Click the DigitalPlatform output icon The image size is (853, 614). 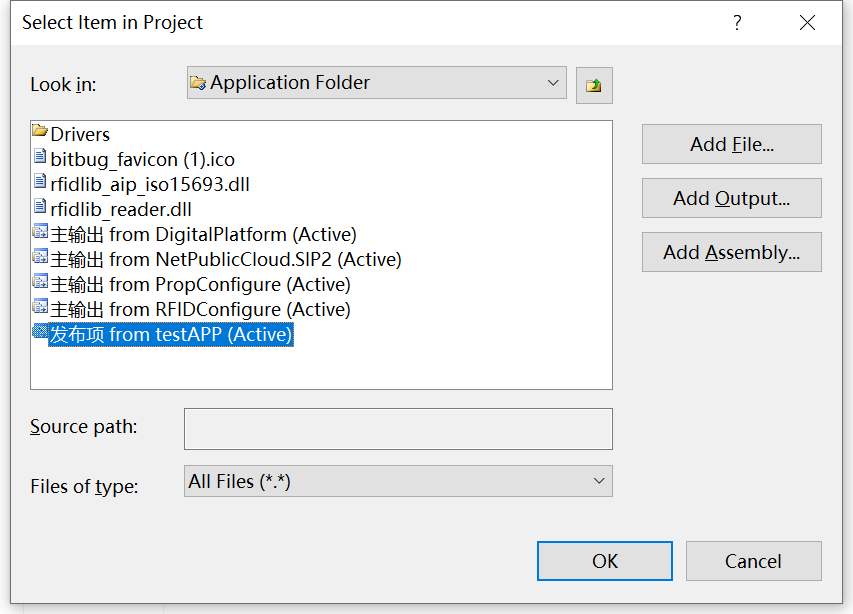[x=40, y=233]
